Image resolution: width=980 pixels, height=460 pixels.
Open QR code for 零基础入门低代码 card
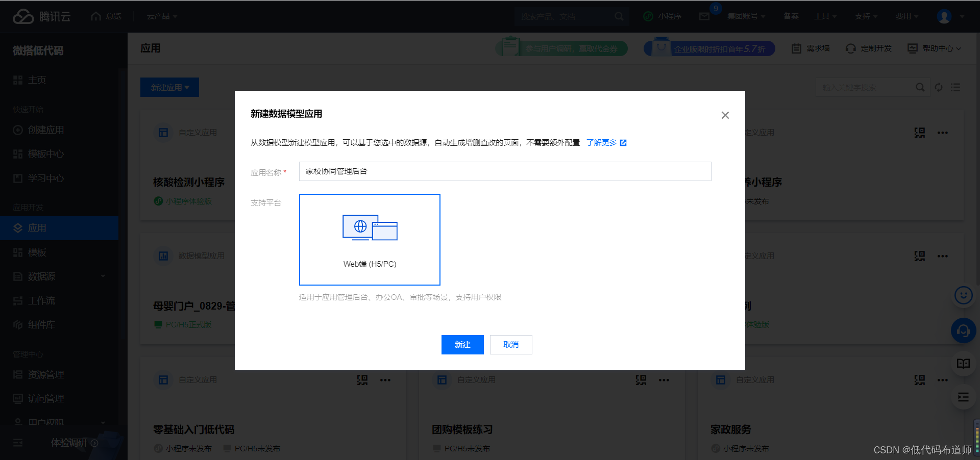(362, 380)
